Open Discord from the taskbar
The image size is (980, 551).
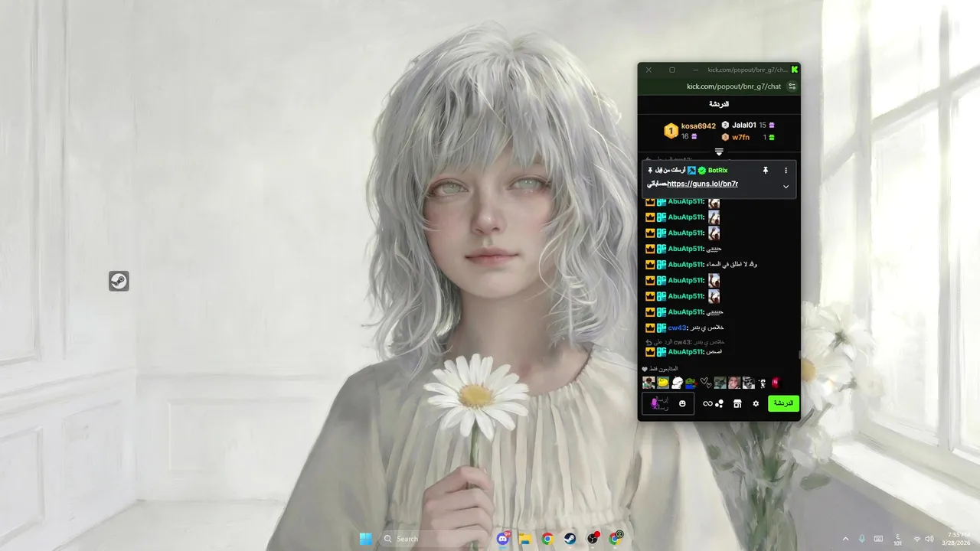click(504, 539)
